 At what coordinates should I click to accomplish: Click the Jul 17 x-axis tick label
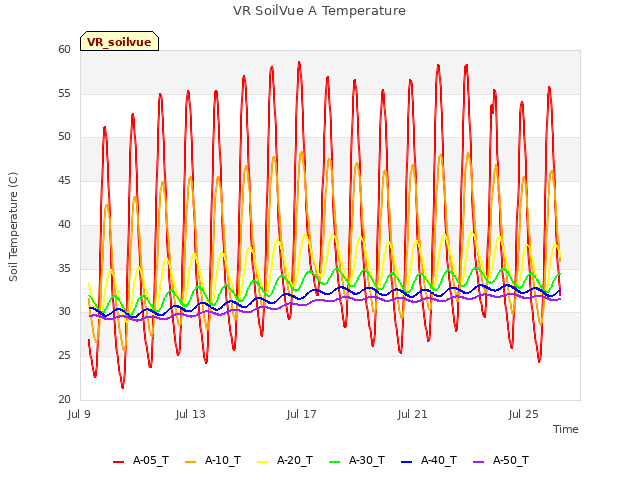[x=302, y=415]
